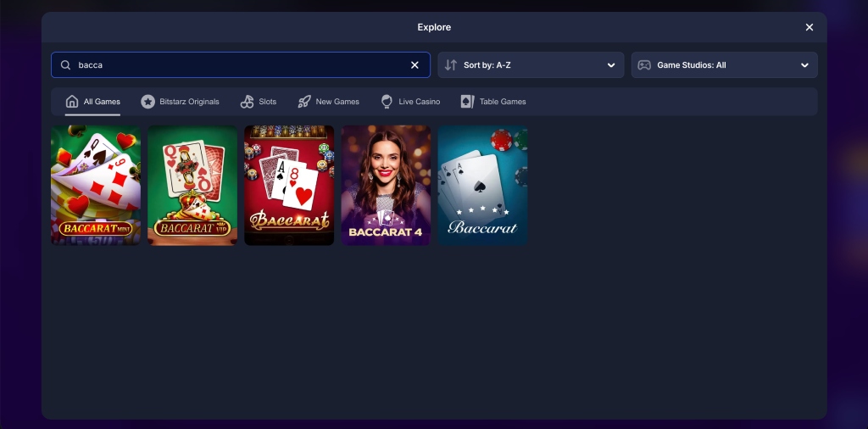
Task: Open the Game Studios: All dropdown
Action: pos(724,64)
